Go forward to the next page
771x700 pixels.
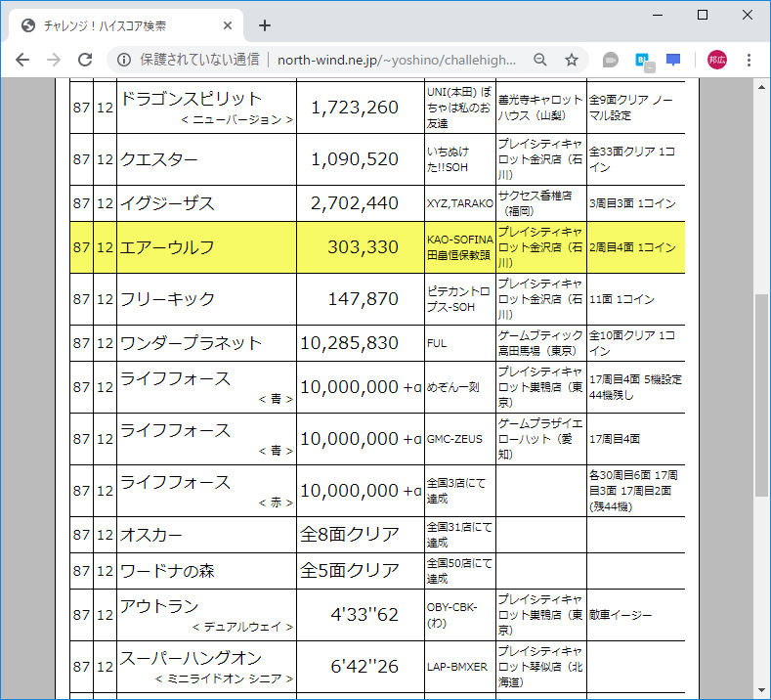click(54, 60)
